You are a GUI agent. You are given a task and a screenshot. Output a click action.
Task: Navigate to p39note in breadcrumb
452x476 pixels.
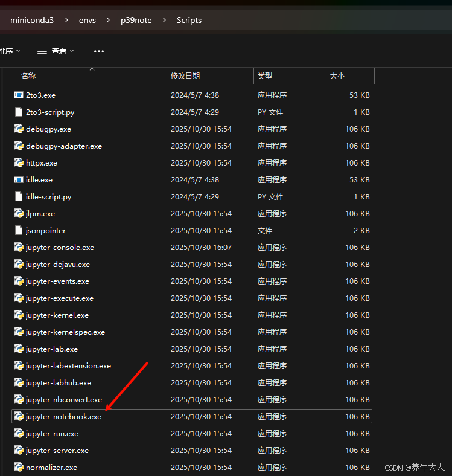[x=136, y=20]
